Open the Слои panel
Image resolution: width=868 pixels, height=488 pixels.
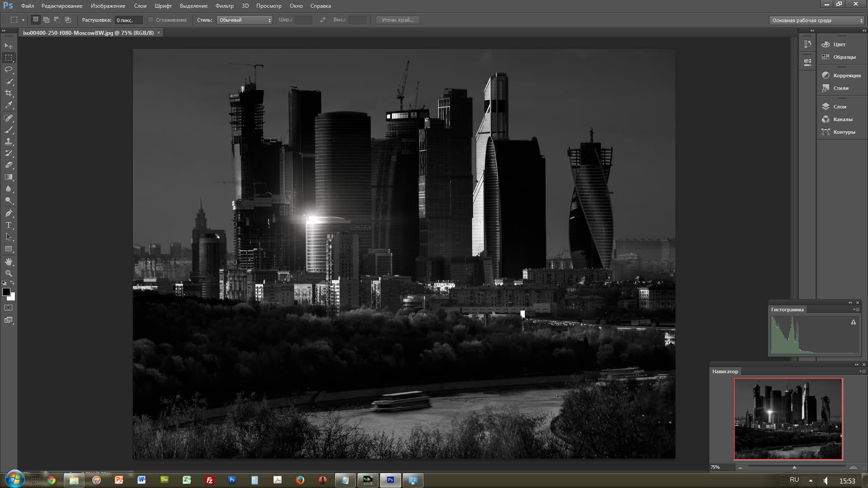pos(839,107)
